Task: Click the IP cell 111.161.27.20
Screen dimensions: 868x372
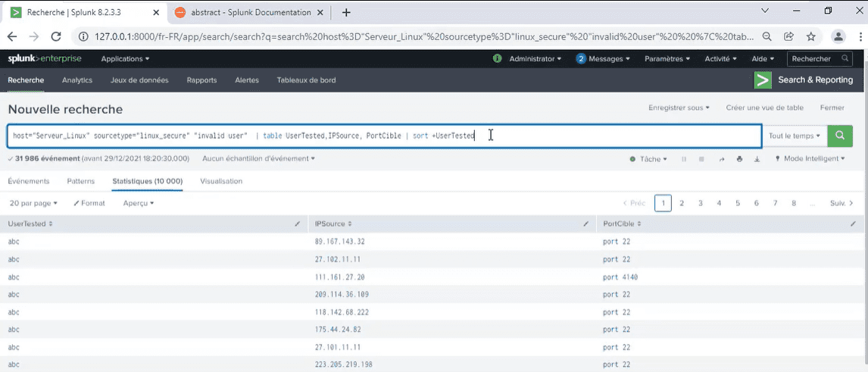Action: (339, 277)
